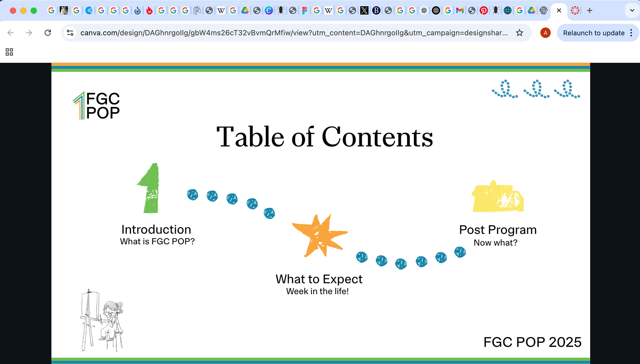Open the Tinder flame icon tab
This screenshot has width=640, height=364.
click(x=149, y=11)
